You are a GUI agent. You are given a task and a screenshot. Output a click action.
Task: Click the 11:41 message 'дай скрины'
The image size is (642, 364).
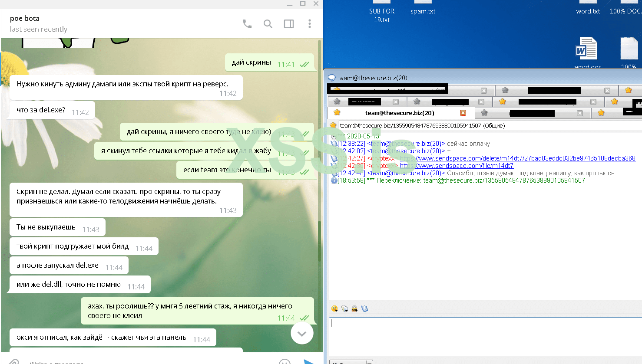[269, 62]
